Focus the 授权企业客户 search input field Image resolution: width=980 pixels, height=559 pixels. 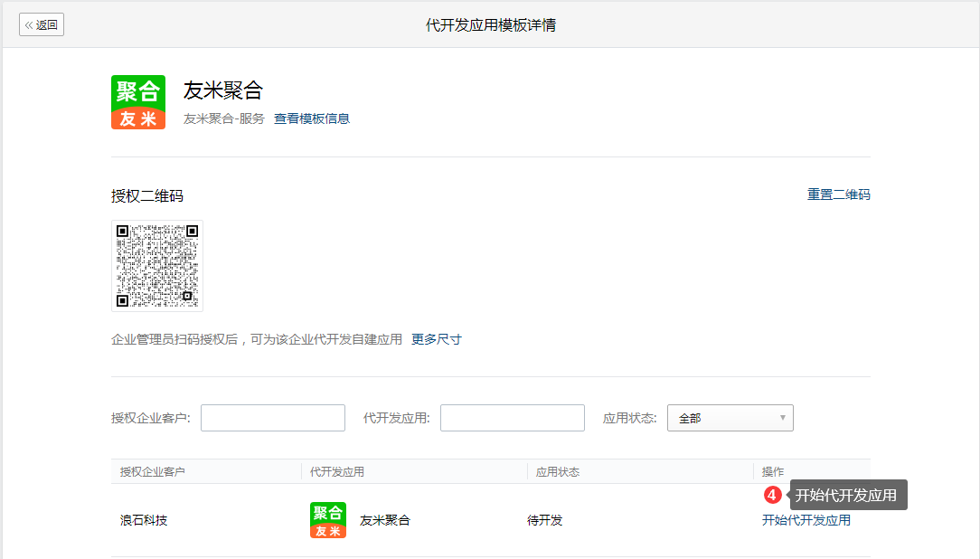coord(273,418)
